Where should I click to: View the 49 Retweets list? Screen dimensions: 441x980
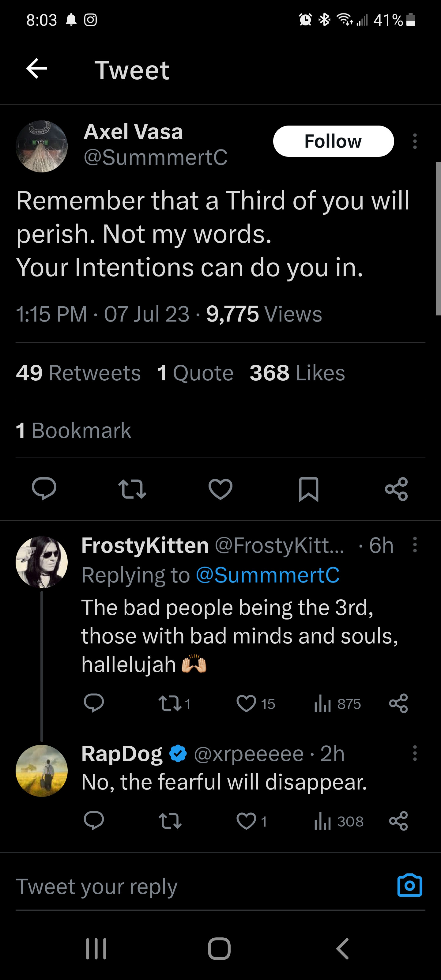pyautogui.click(x=78, y=372)
